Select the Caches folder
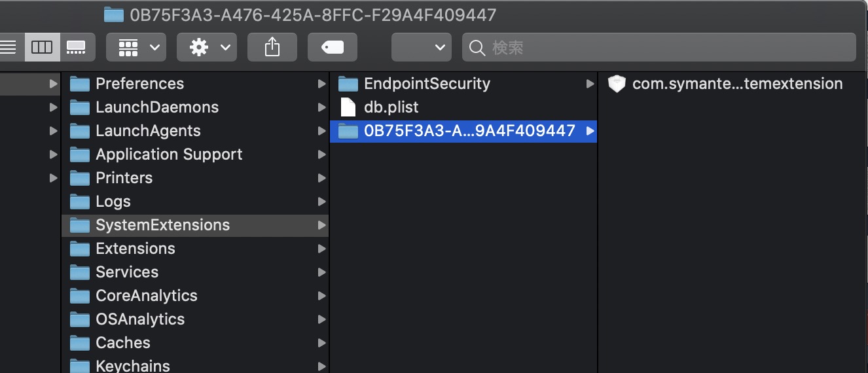Image resolution: width=868 pixels, height=373 pixels. point(123,343)
